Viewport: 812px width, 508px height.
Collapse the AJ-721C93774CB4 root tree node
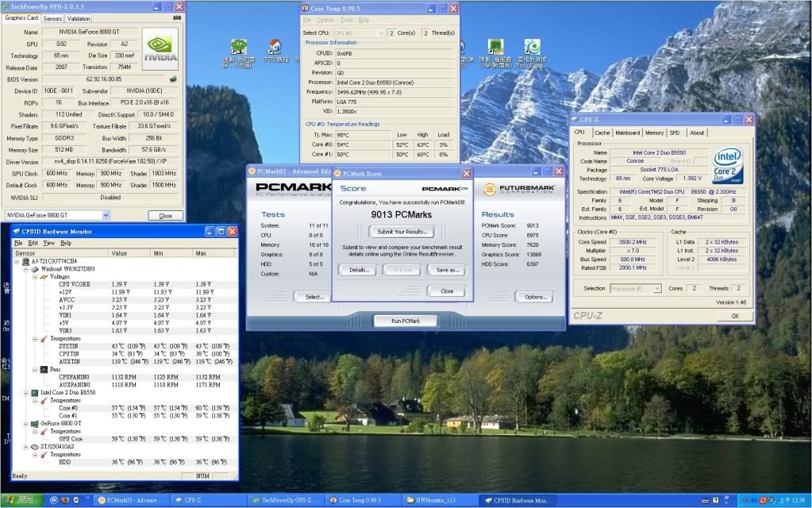[x=17, y=261]
